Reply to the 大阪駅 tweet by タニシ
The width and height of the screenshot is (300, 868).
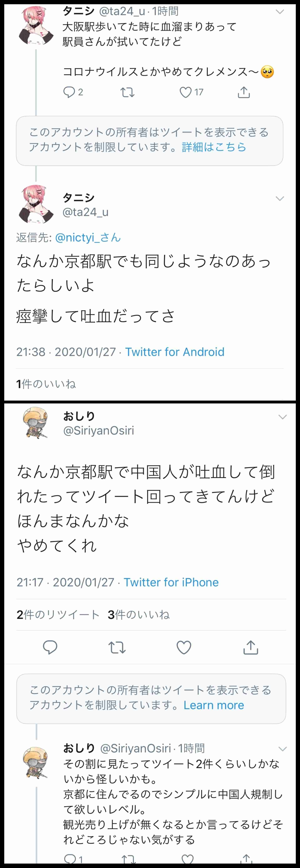point(69,92)
